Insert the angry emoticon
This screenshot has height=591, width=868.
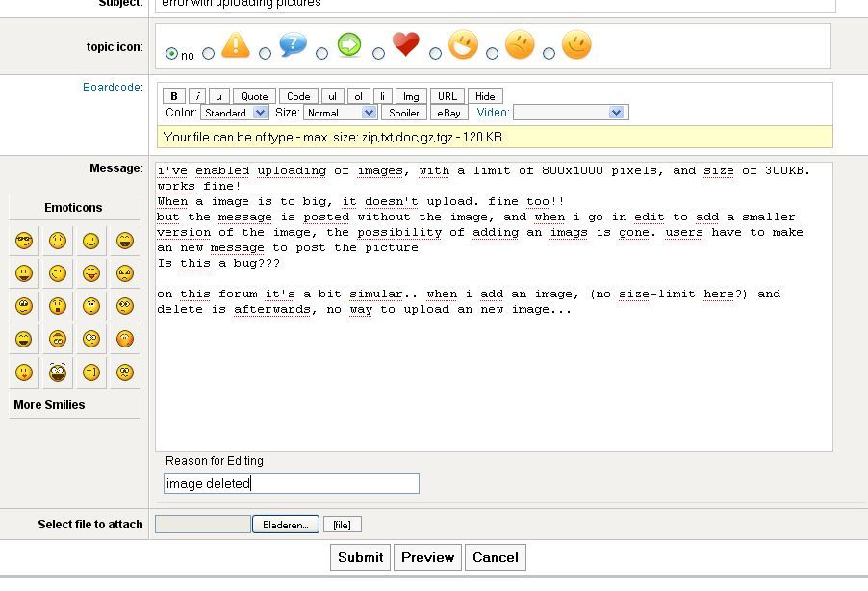(125, 273)
